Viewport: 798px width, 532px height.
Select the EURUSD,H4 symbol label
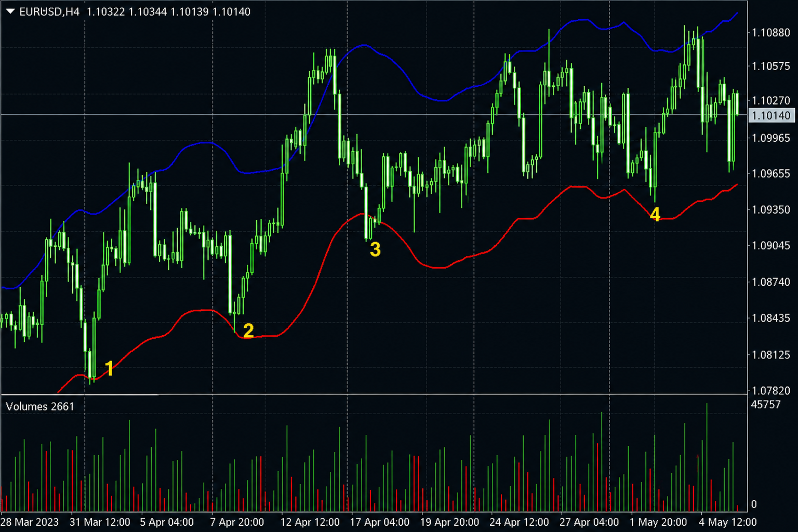pyautogui.click(x=49, y=11)
